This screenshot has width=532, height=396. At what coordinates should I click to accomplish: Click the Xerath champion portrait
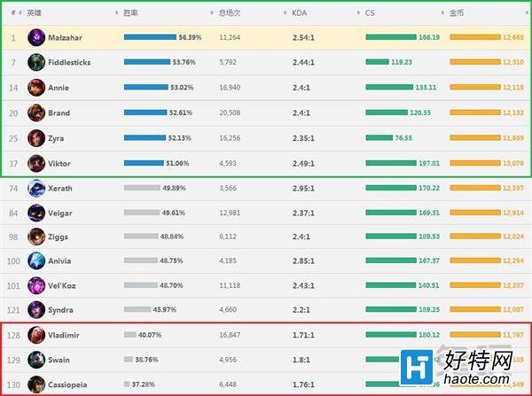(36, 188)
